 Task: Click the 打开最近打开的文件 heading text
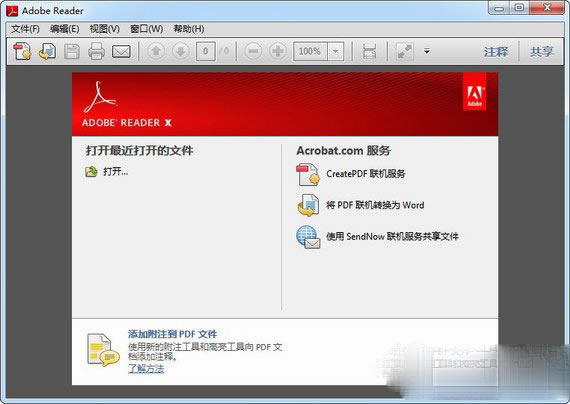pyautogui.click(x=139, y=151)
